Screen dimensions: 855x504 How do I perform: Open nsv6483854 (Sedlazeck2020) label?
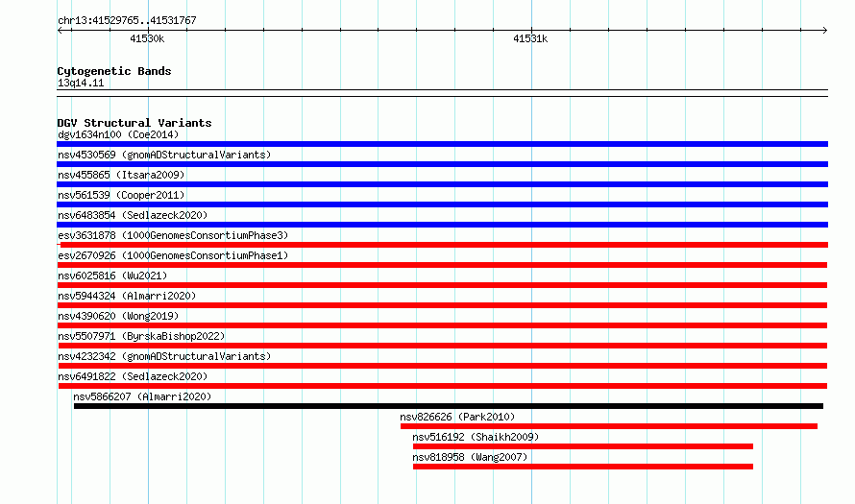point(133,215)
